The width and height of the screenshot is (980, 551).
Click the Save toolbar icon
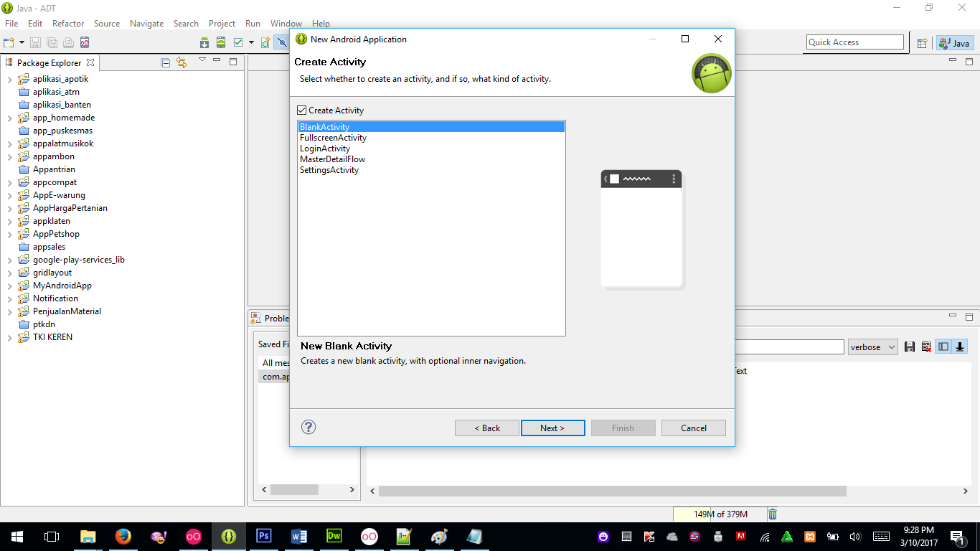click(34, 42)
